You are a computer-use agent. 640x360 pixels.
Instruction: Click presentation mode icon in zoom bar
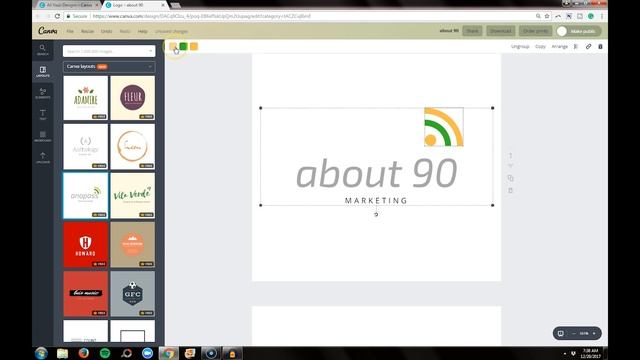[x=561, y=333]
